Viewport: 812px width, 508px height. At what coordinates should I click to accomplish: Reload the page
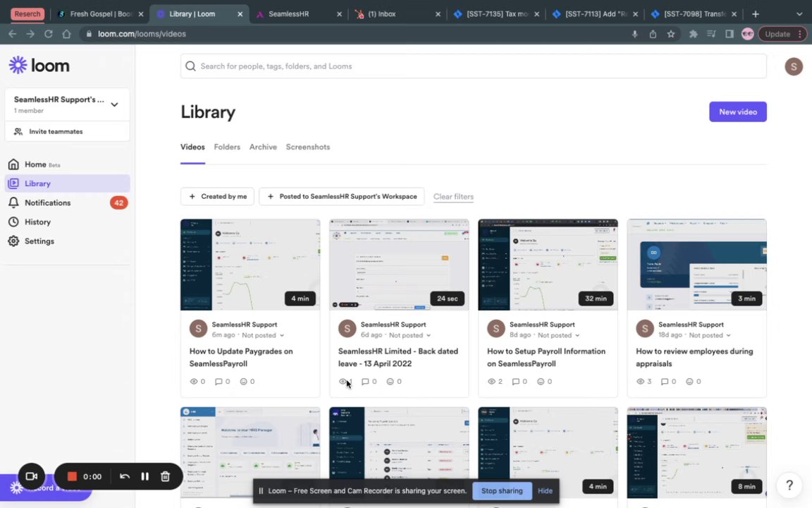pyautogui.click(x=48, y=34)
